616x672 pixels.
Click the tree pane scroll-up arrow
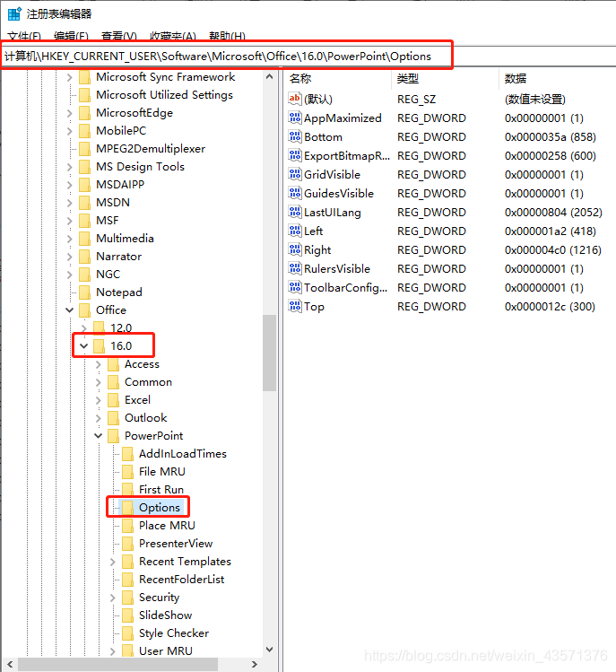coord(270,77)
